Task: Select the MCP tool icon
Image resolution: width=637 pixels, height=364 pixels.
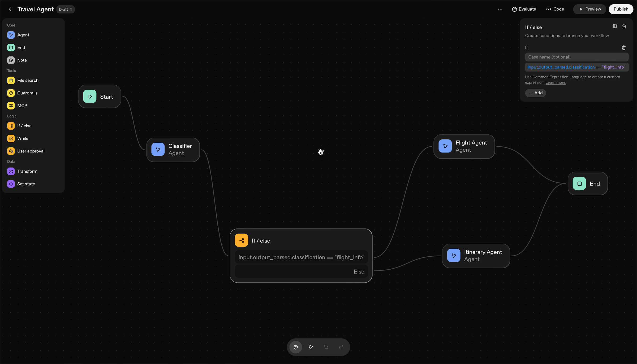Action: point(11,106)
